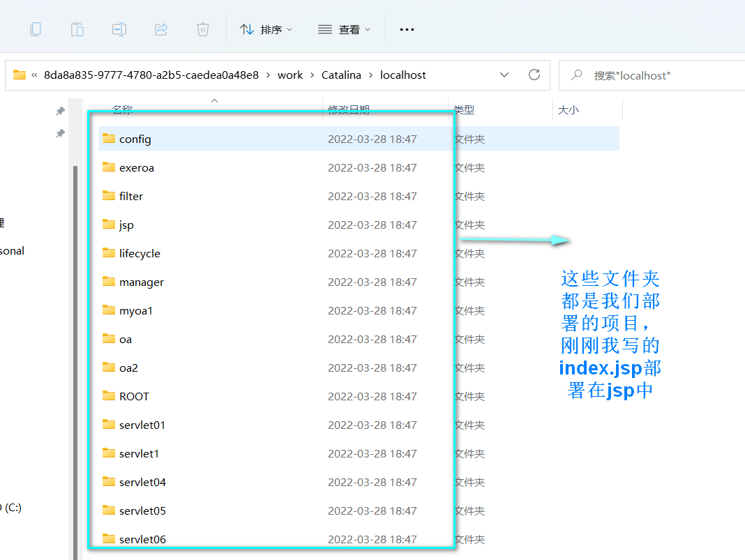The width and height of the screenshot is (745, 560).
Task: Click the Paste icon in the toolbar
Action: 77,29
